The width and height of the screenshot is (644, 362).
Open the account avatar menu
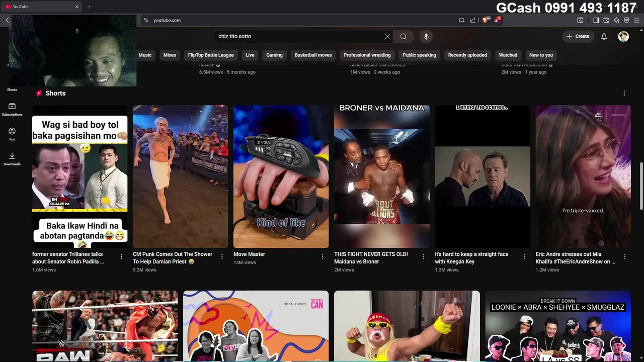coord(623,36)
